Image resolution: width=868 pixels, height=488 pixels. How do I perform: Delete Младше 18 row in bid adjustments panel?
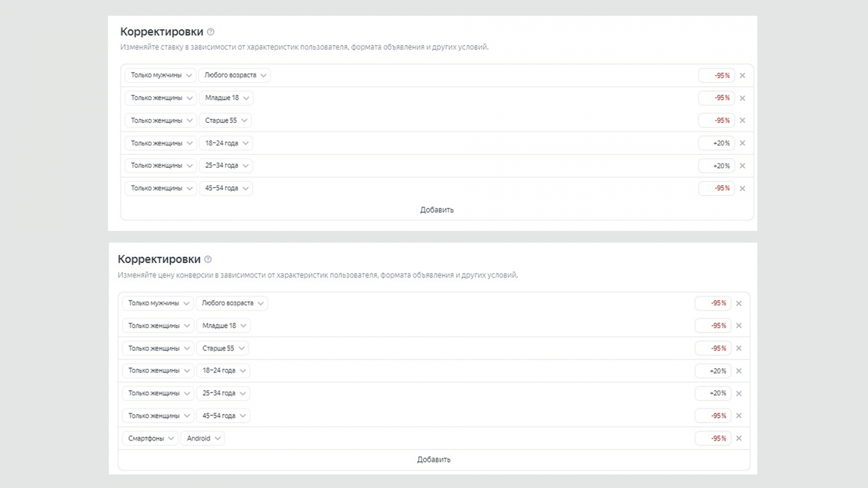point(743,98)
